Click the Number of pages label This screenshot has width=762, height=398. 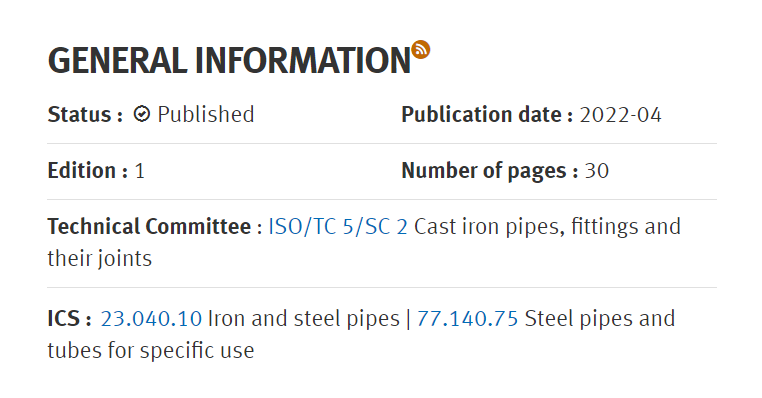coord(489,171)
